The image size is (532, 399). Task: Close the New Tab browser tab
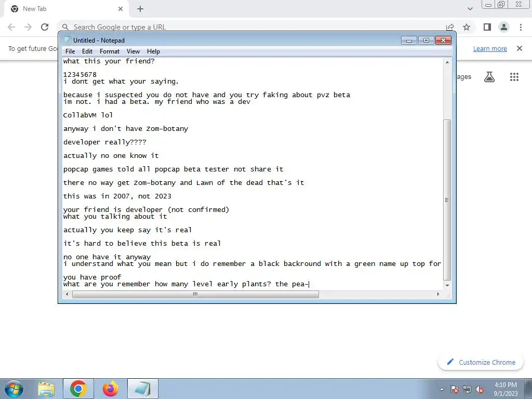tap(121, 9)
